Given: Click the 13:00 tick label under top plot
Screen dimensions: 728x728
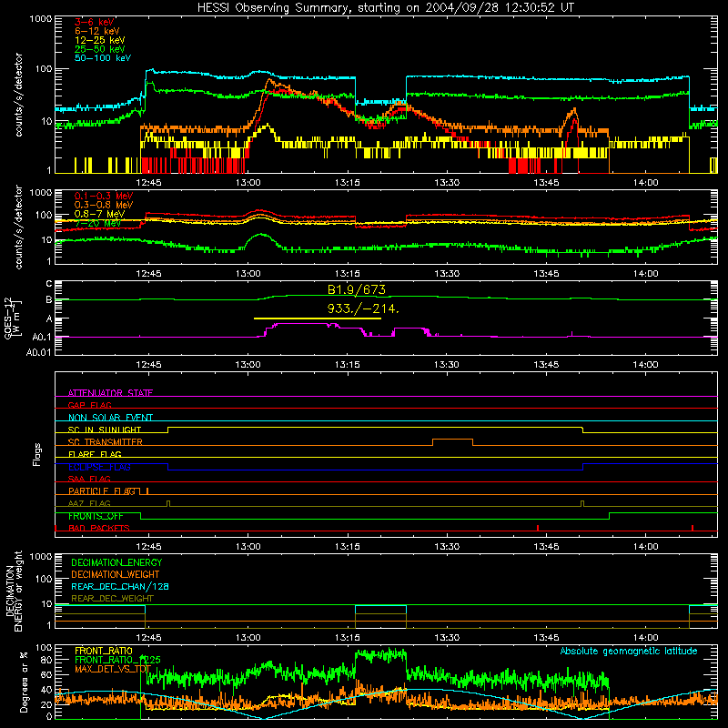Looking at the screenshot, I should [x=248, y=183].
